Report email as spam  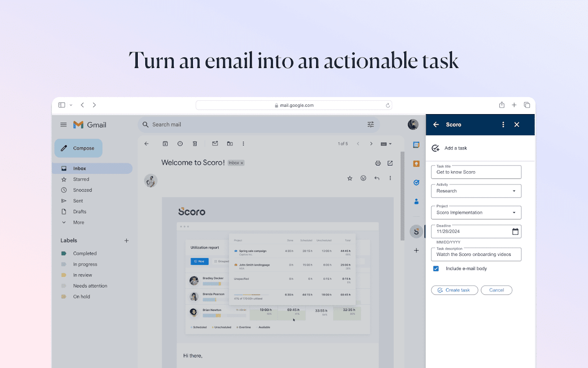click(x=180, y=144)
